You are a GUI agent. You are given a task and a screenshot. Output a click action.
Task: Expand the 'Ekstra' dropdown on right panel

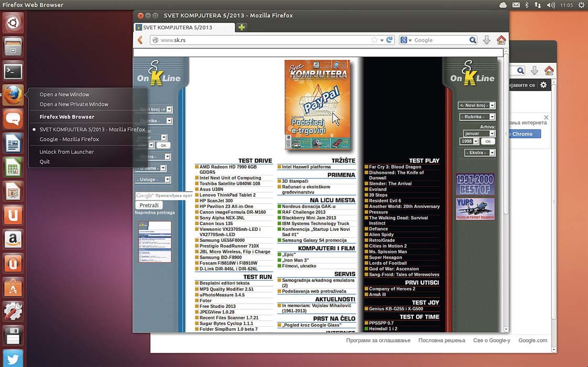(x=480, y=152)
